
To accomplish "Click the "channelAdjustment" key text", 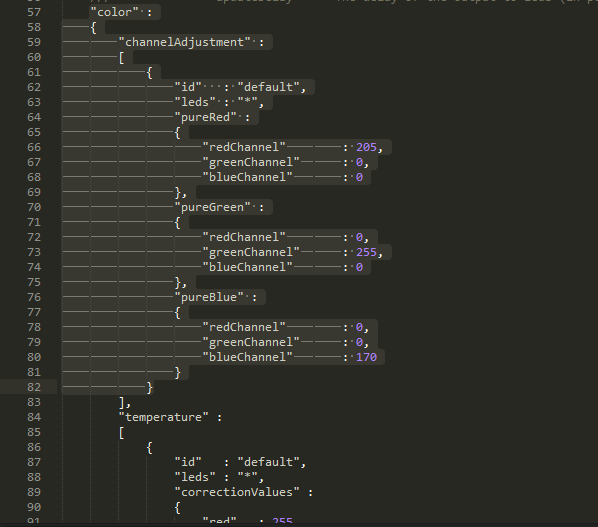I will [x=185, y=42].
